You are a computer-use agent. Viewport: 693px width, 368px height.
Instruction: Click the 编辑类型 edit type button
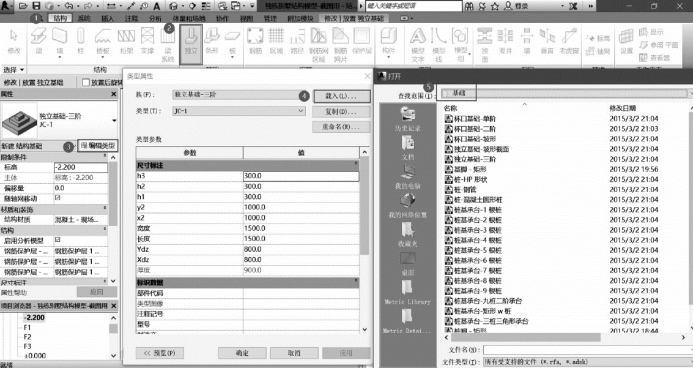[x=98, y=146]
